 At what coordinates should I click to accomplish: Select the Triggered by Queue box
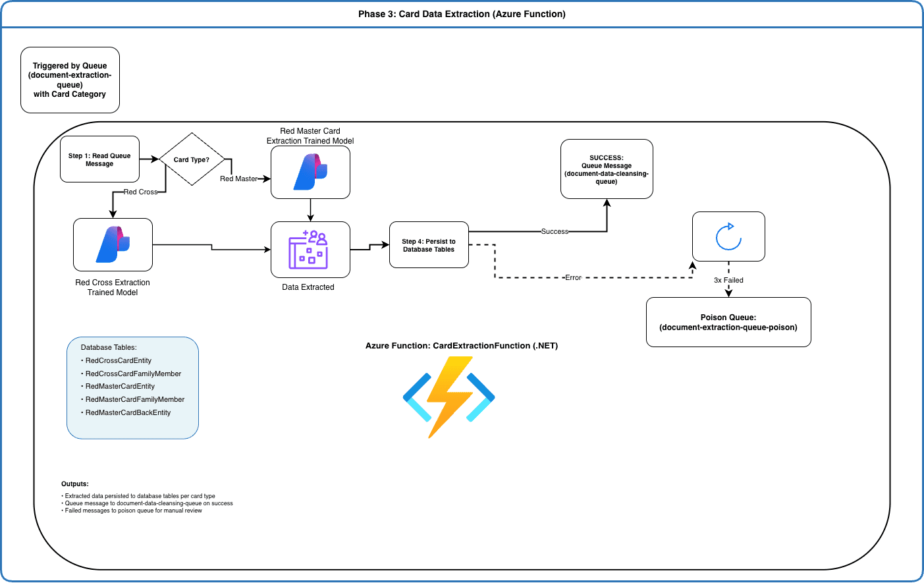[x=70, y=80]
